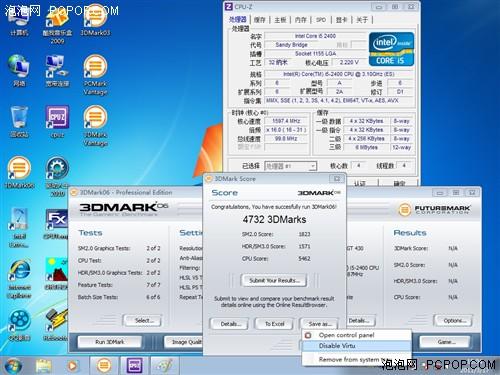Launch Internet Explorer from the desktop

(x=19, y=279)
